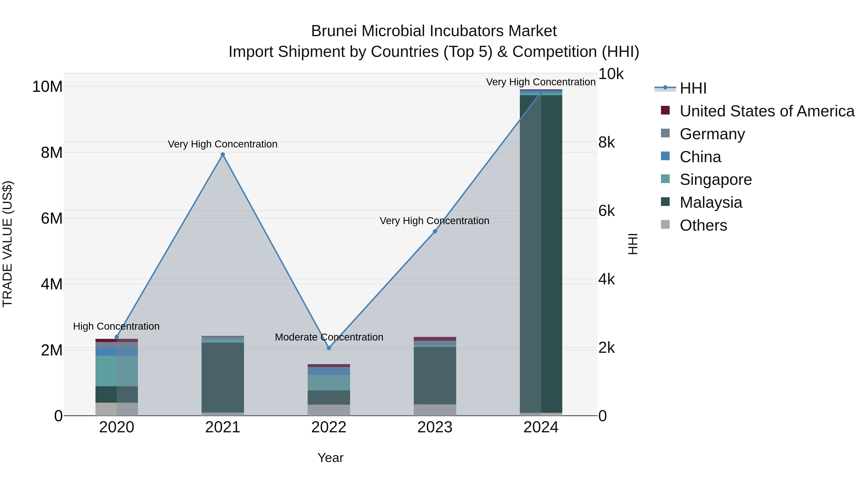Click the 'High Concentration' annotation
The height and width of the screenshot is (488, 868).
pos(116,326)
